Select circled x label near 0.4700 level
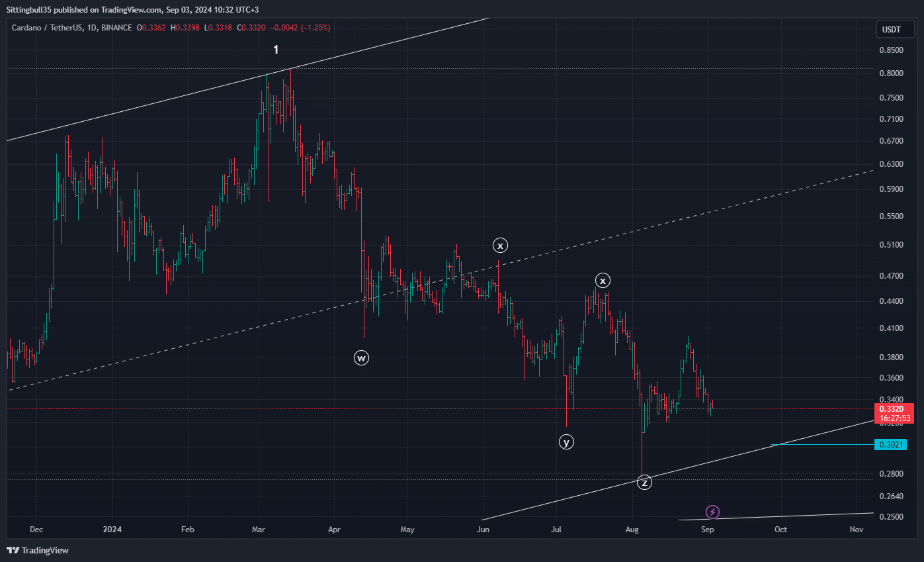 602,280
